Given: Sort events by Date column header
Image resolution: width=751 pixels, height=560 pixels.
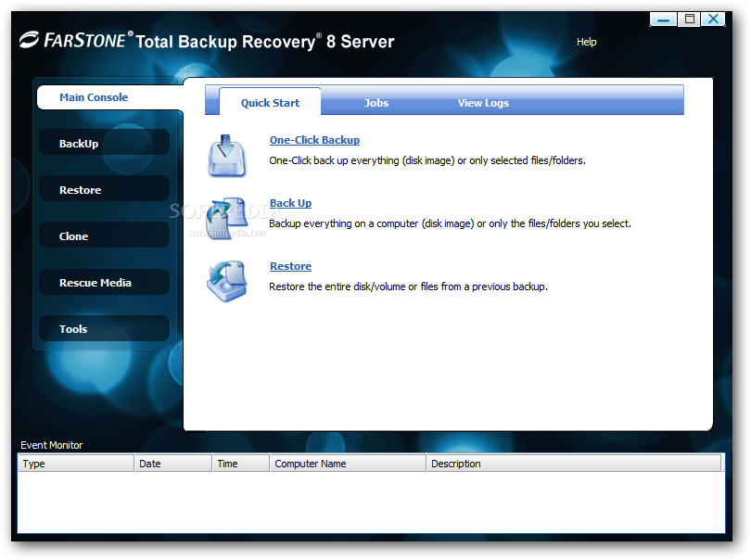Looking at the screenshot, I should (x=172, y=464).
